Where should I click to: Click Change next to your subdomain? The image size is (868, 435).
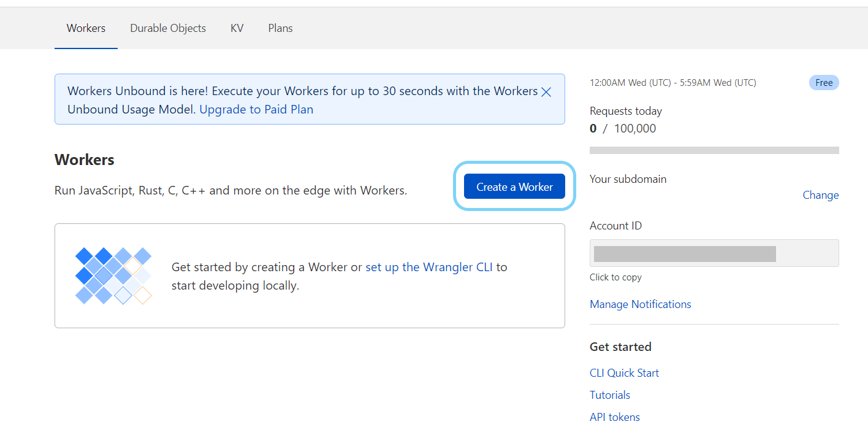[x=820, y=195]
